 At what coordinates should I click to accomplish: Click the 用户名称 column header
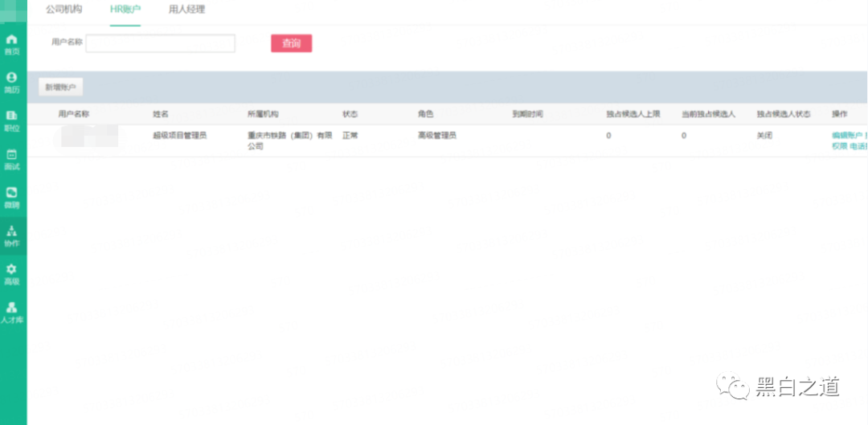[74, 113]
